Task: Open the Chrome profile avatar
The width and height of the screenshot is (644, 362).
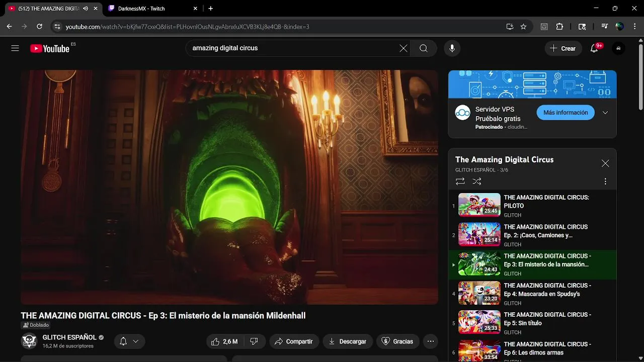Action: coord(620,27)
